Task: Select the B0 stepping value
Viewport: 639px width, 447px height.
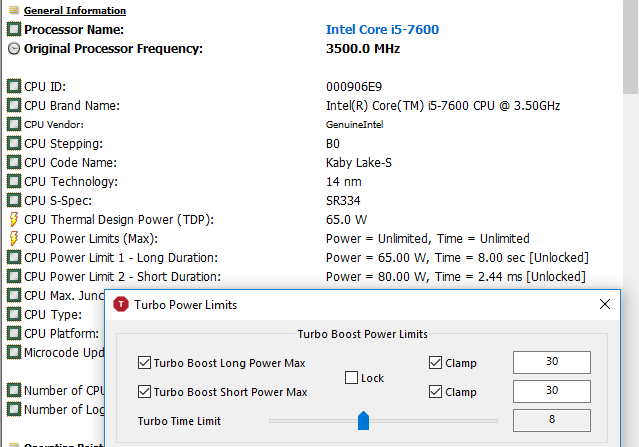Action: pos(333,144)
